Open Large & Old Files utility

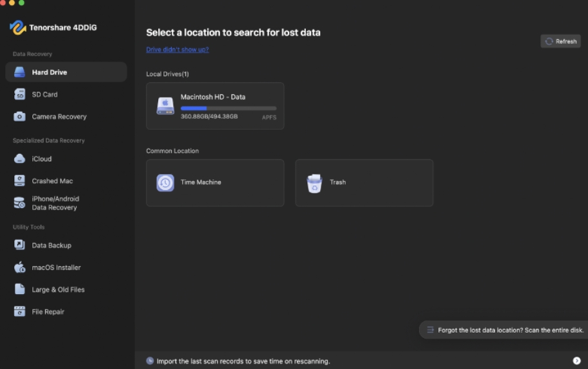point(66,290)
